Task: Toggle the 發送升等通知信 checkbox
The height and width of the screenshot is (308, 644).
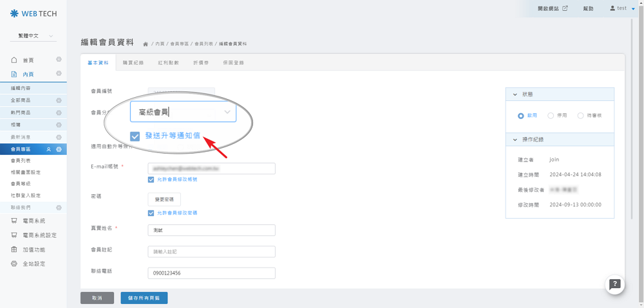Action: [x=135, y=136]
